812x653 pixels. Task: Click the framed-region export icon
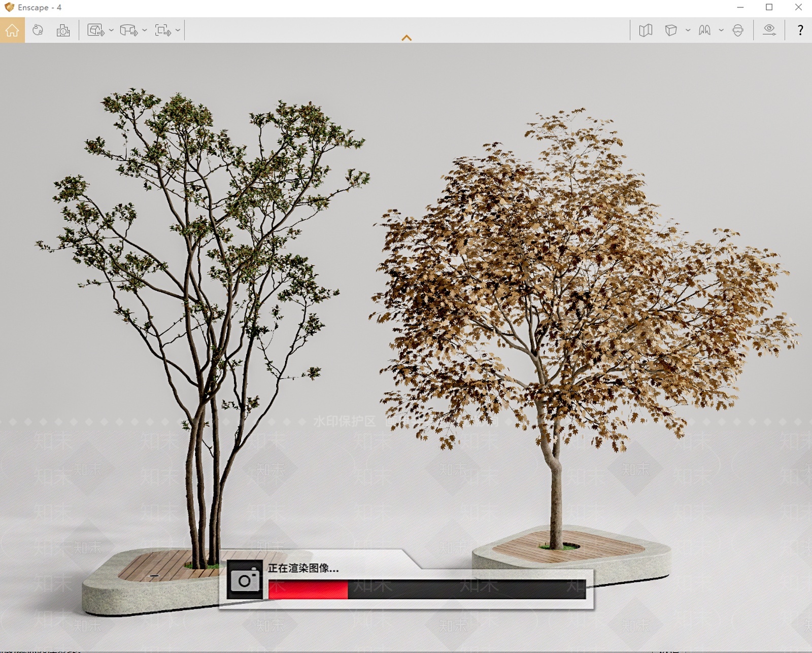[163, 30]
